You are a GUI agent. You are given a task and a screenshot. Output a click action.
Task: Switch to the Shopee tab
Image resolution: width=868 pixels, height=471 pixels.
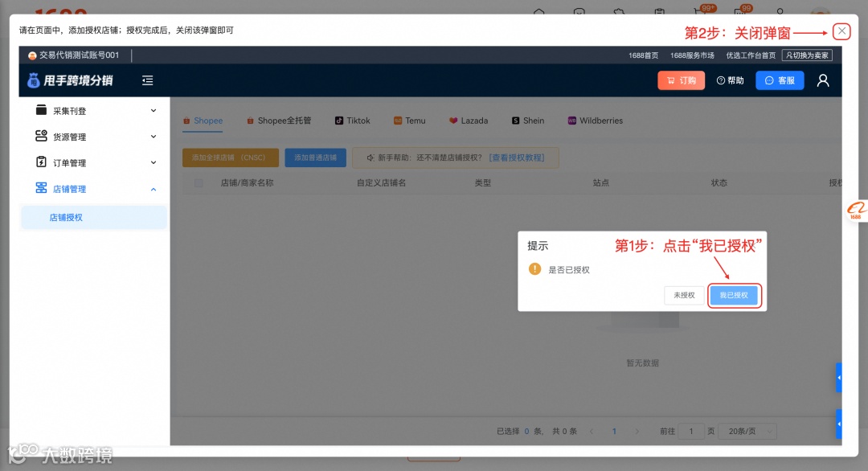tap(203, 121)
